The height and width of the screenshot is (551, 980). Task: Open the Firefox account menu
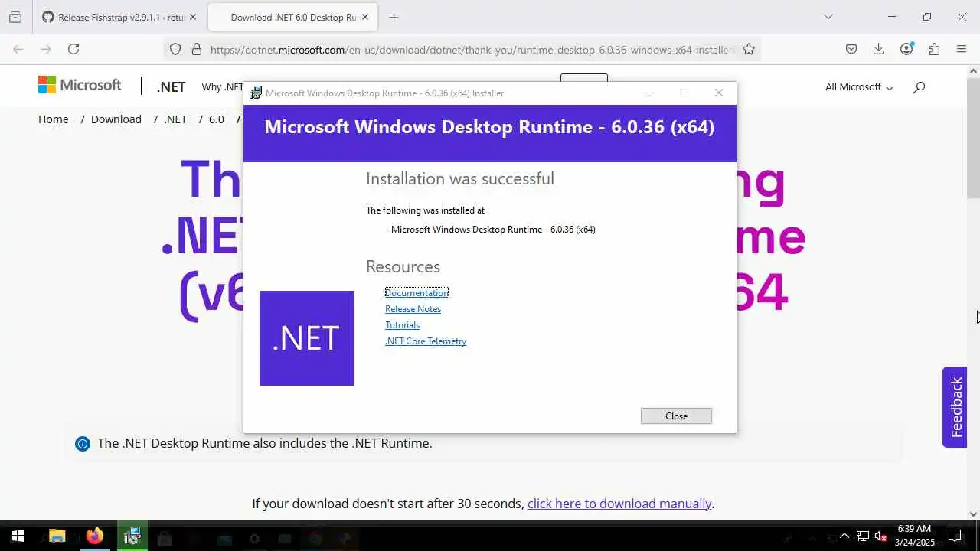pyautogui.click(x=906, y=49)
